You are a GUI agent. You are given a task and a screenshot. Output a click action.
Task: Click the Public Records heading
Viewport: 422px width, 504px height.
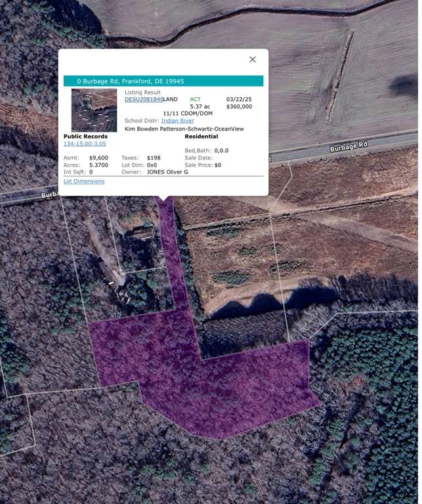[85, 136]
